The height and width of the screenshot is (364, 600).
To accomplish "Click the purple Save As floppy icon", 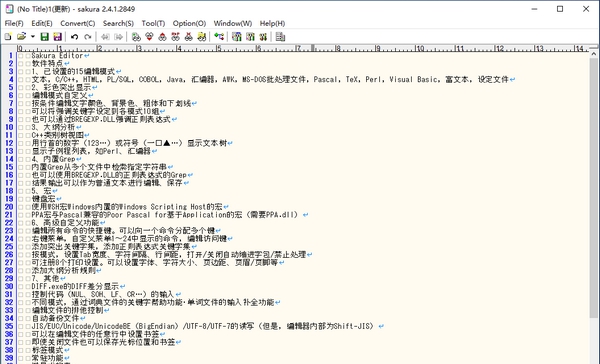I will [x=57, y=37].
